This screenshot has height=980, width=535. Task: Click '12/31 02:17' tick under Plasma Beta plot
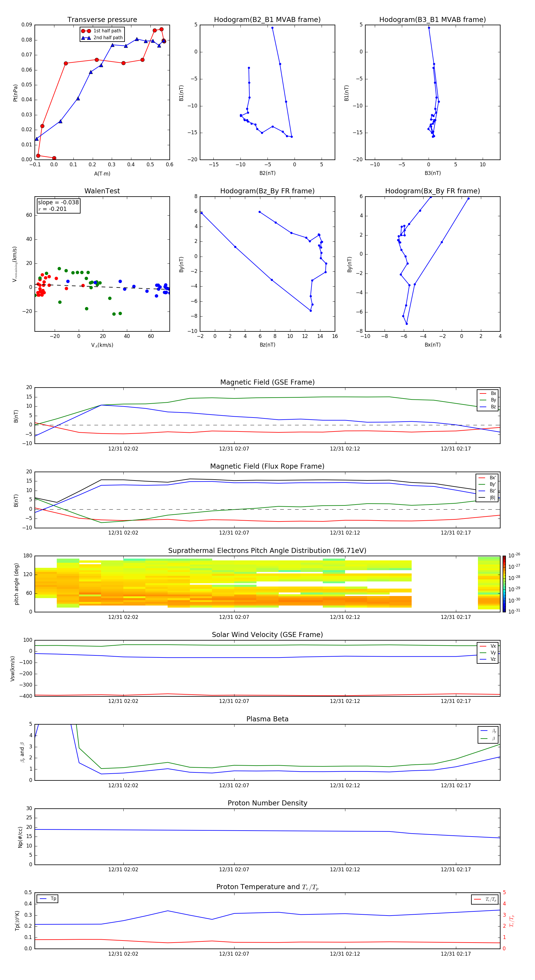pos(455,785)
